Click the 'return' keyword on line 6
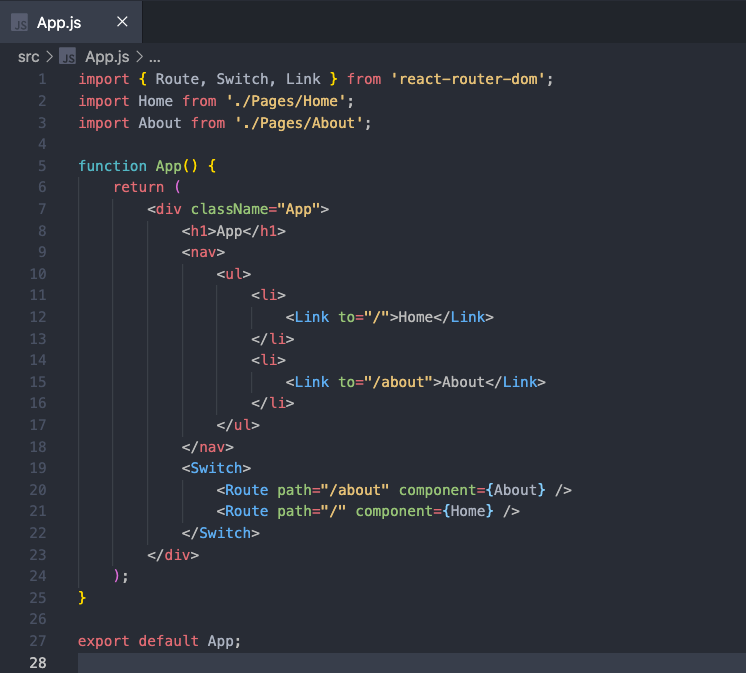746x673 pixels. click(138, 187)
